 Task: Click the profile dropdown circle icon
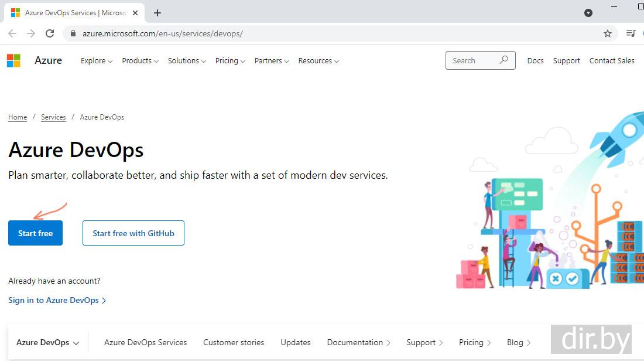(x=588, y=13)
